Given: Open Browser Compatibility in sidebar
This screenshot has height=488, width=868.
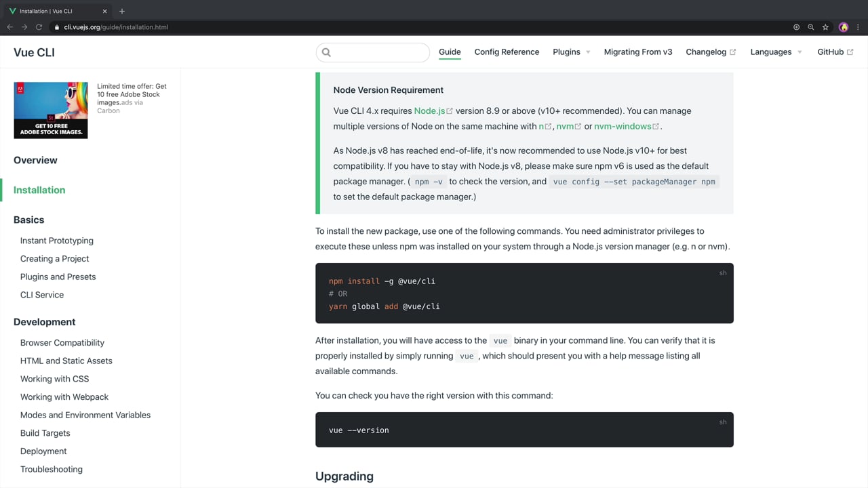Looking at the screenshot, I should point(62,343).
